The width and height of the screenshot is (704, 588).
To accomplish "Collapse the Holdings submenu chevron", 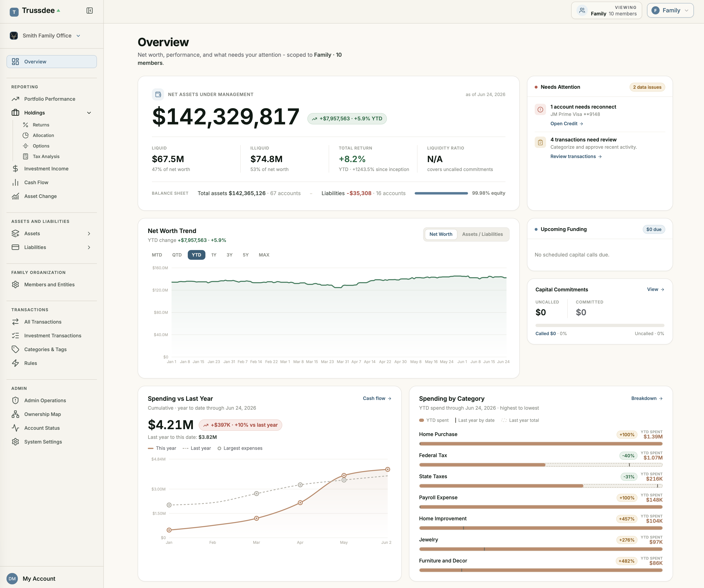I will 89,113.
